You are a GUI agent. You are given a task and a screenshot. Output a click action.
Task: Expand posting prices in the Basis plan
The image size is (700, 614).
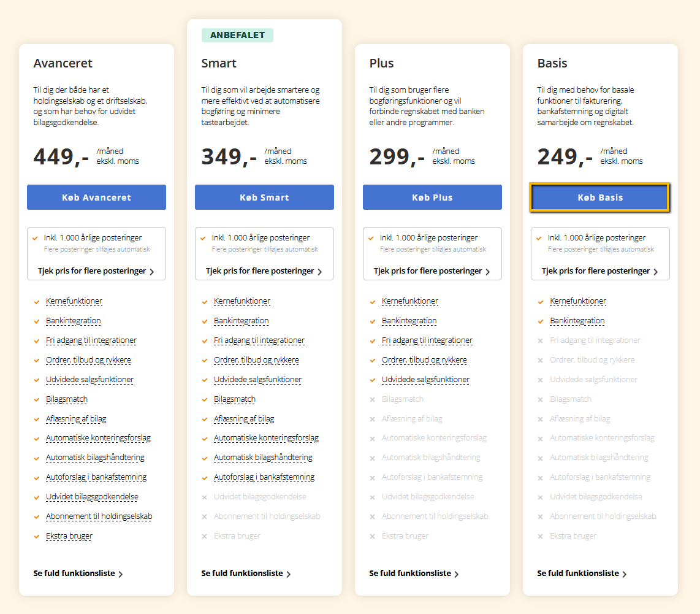[600, 271]
